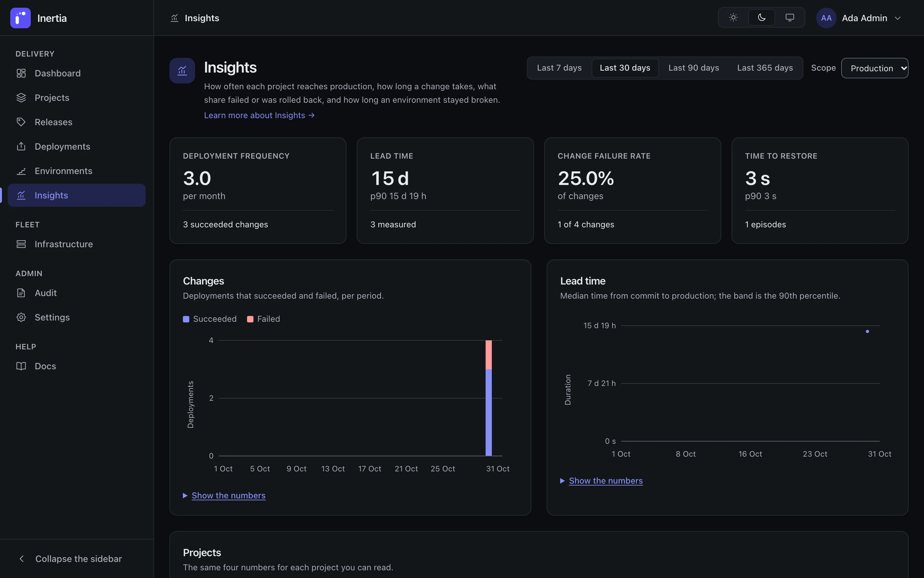Click the Deployments upload icon
The image size is (924, 578).
pyautogui.click(x=21, y=146)
